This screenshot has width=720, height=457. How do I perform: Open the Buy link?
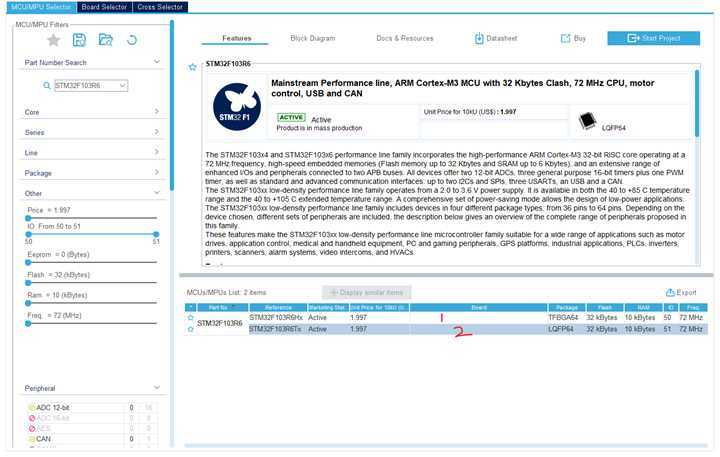tap(573, 39)
